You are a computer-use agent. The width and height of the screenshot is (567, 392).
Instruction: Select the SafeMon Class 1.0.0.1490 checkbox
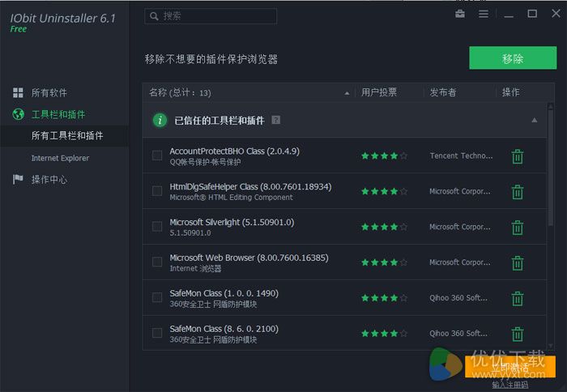click(157, 297)
